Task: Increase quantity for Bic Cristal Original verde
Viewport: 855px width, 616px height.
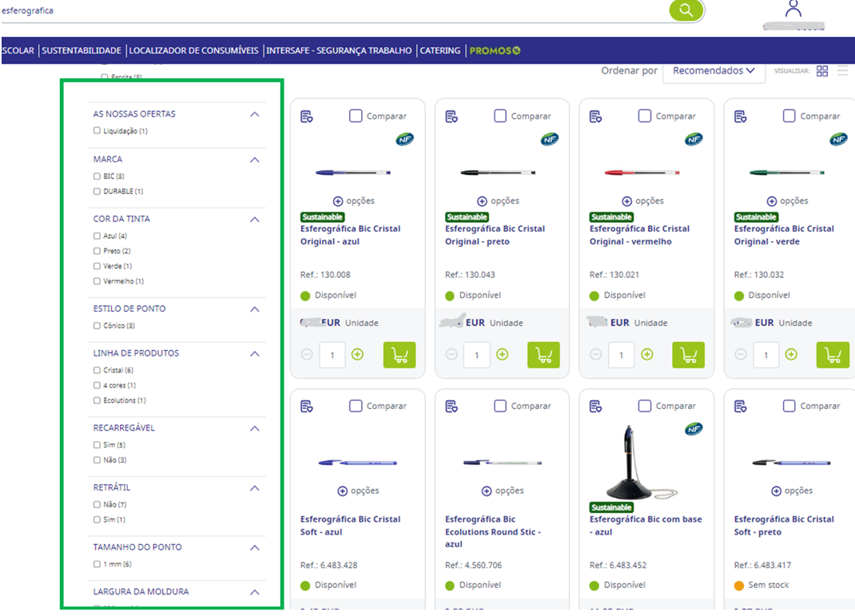Action: coord(791,354)
